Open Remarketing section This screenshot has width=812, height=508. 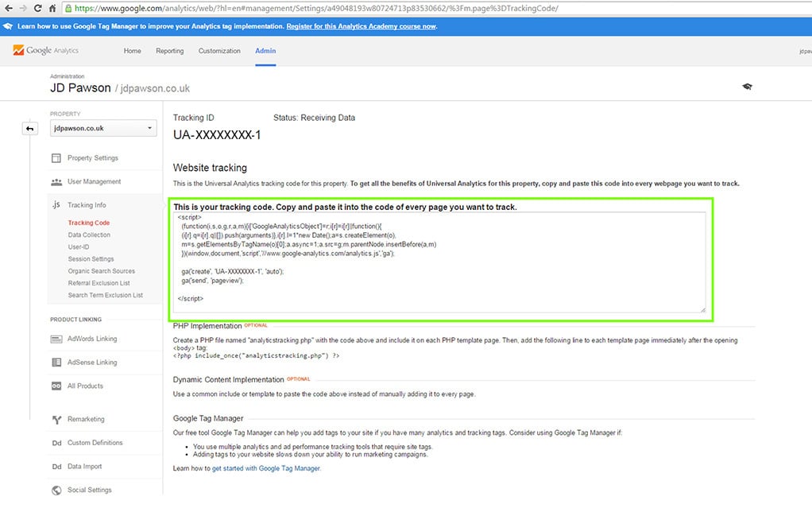point(86,420)
